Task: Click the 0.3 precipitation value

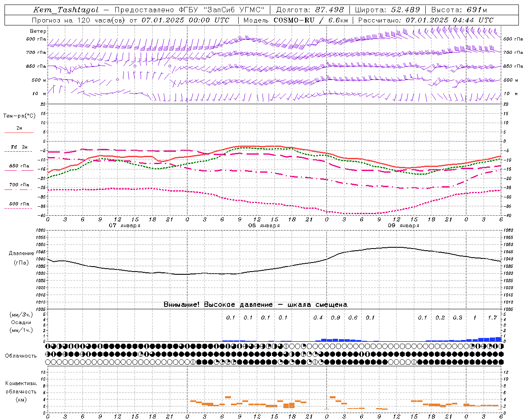Action: pos(457,318)
